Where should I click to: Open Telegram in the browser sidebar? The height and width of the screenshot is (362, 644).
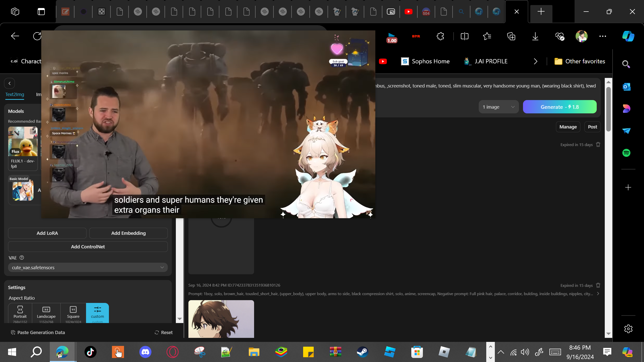coord(626,131)
